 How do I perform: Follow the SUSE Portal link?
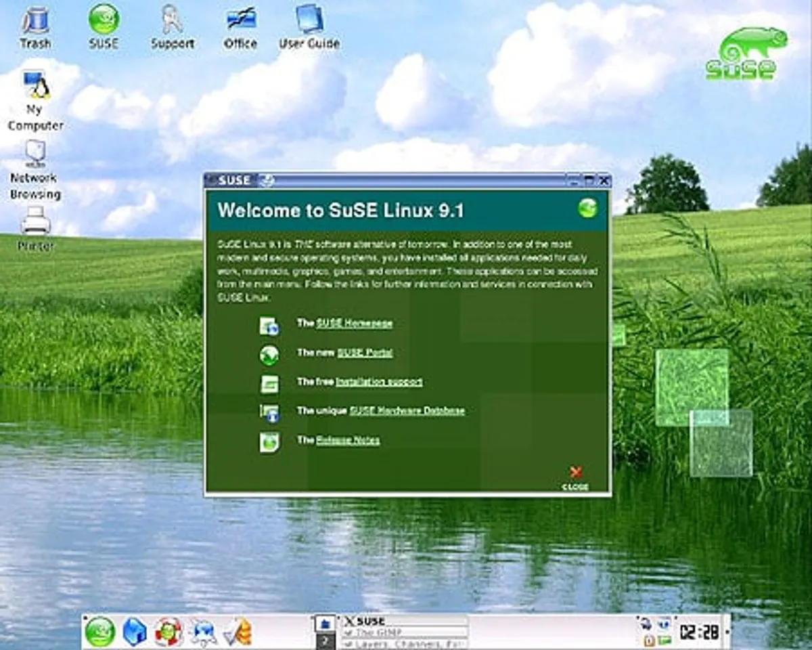(364, 353)
